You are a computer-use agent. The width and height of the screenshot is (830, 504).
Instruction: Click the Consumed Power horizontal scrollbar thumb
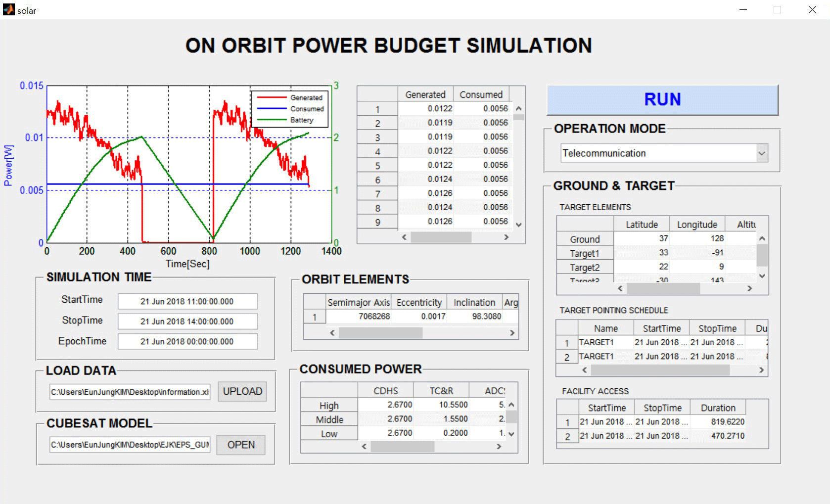[403, 447]
